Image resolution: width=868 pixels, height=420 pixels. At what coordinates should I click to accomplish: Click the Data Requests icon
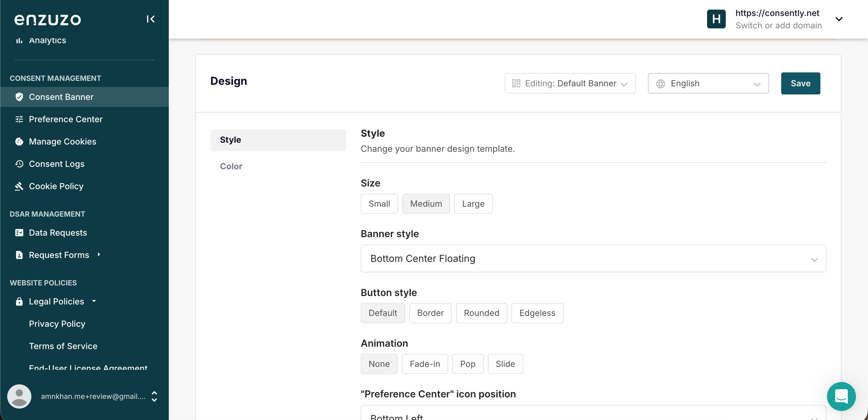pos(19,233)
